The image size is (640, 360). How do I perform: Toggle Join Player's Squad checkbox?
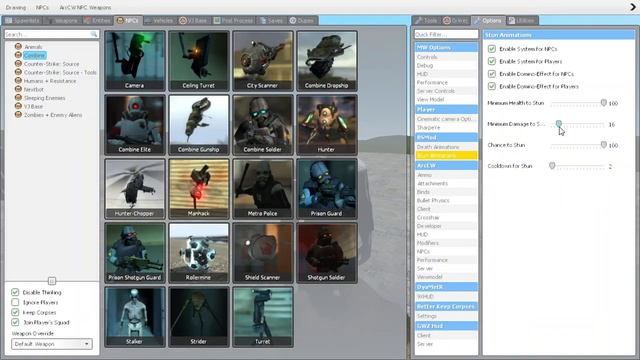(15, 322)
